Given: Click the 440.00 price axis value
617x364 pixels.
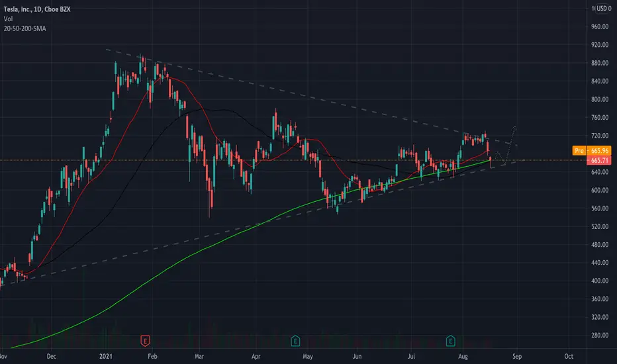Looking at the screenshot, I should (x=600, y=263).
